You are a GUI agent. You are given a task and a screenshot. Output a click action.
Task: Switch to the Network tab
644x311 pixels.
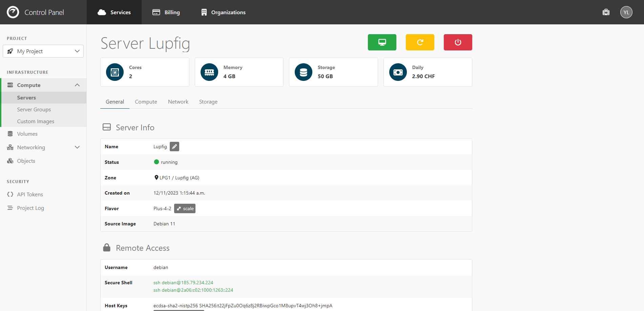pos(178,102)
